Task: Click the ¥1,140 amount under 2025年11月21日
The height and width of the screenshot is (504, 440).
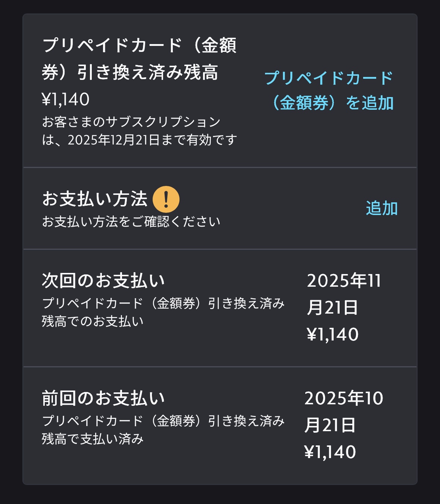Action: tap(333, 335)
